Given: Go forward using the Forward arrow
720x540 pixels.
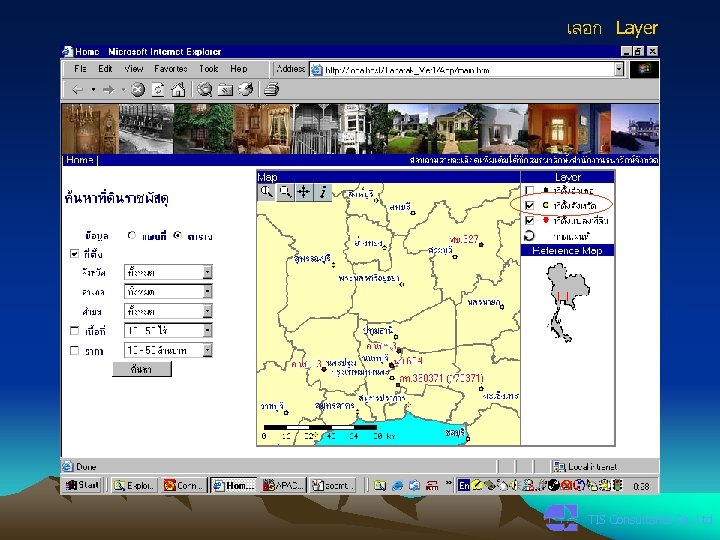Looking at the screenshot, I should tap(108, 90).
